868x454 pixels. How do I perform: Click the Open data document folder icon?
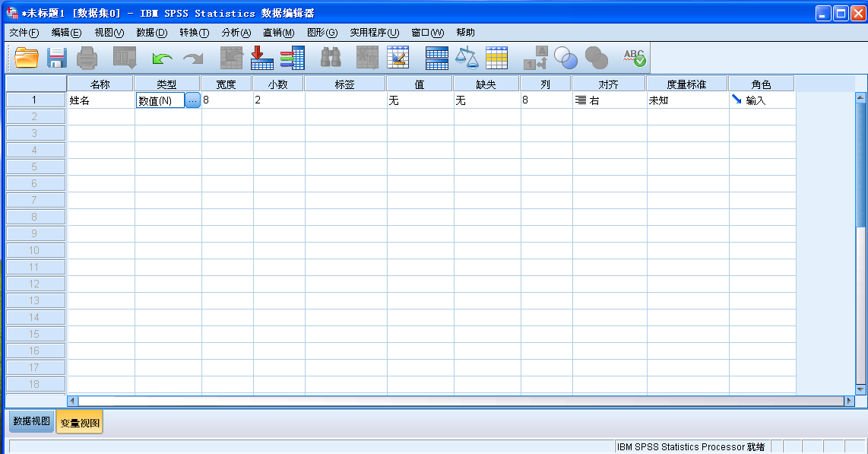tap(26, 58)
